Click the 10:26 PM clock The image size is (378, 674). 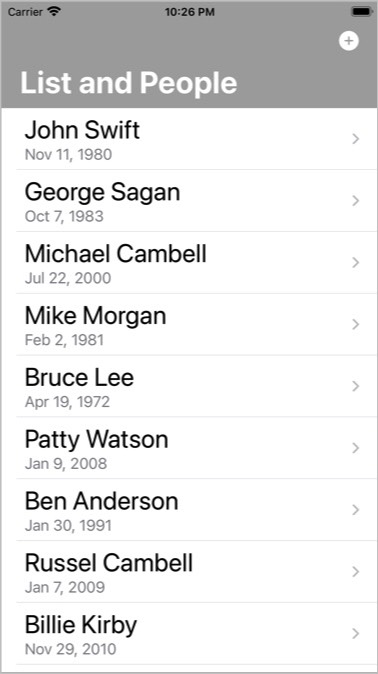click(190, 12)
